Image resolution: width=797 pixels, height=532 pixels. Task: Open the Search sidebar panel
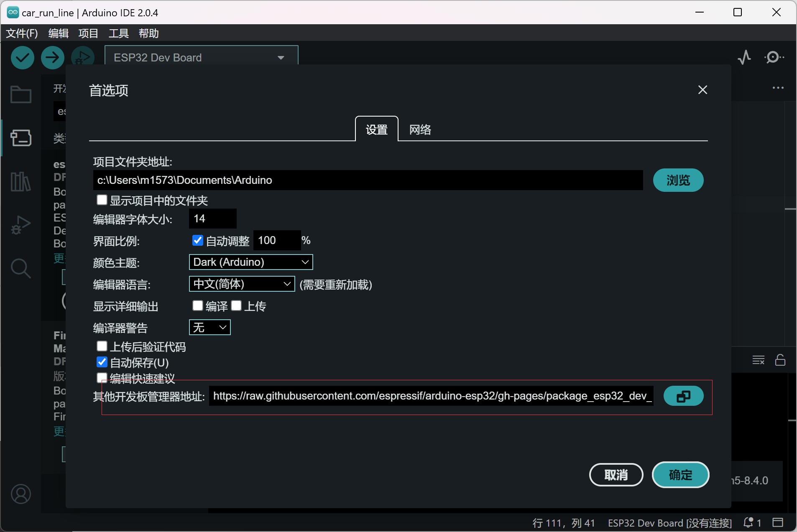(x=20, y=268)
